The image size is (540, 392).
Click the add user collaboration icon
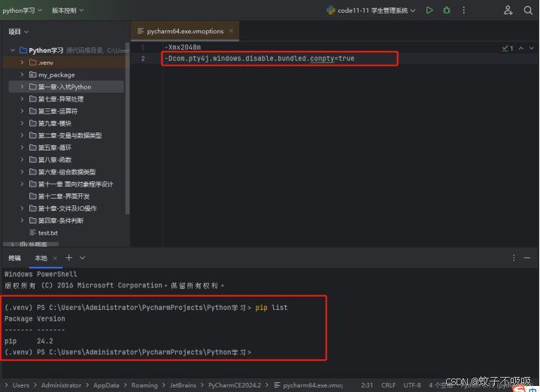coord(508,11)
